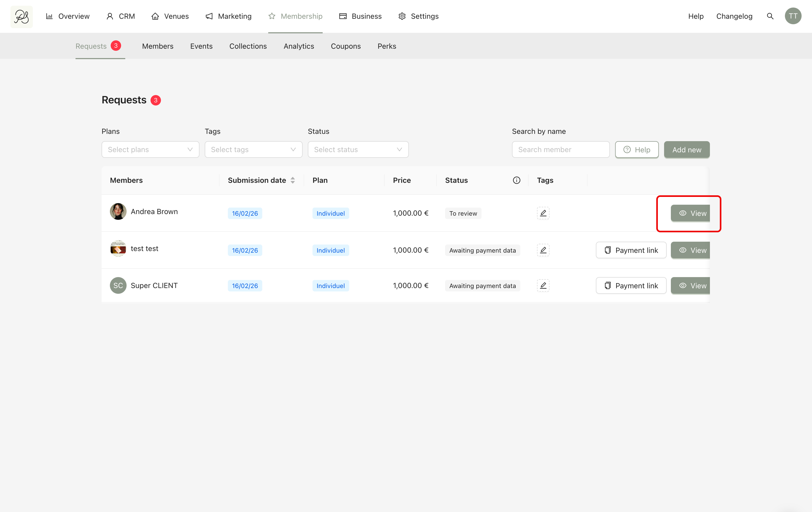Click the search magnifier icon in header
The height and width of the screenshot is (512, 812).
click(x=770, y=16)
